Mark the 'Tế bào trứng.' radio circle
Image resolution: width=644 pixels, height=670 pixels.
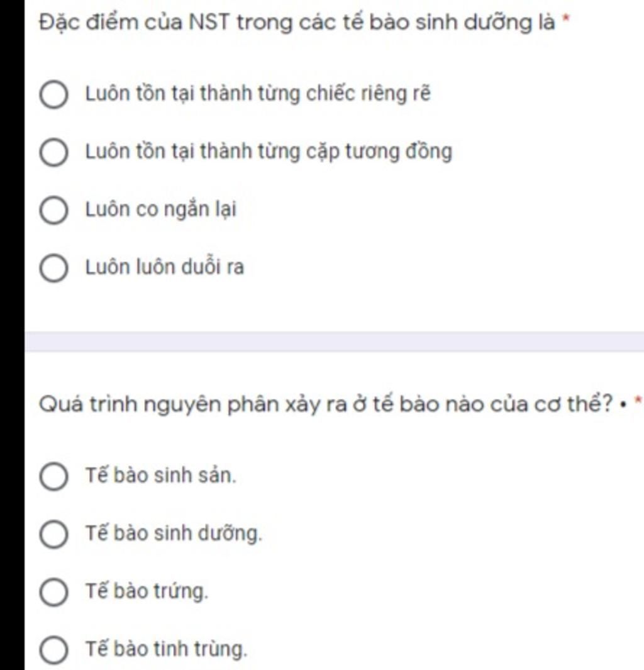(x=53, y=592)
